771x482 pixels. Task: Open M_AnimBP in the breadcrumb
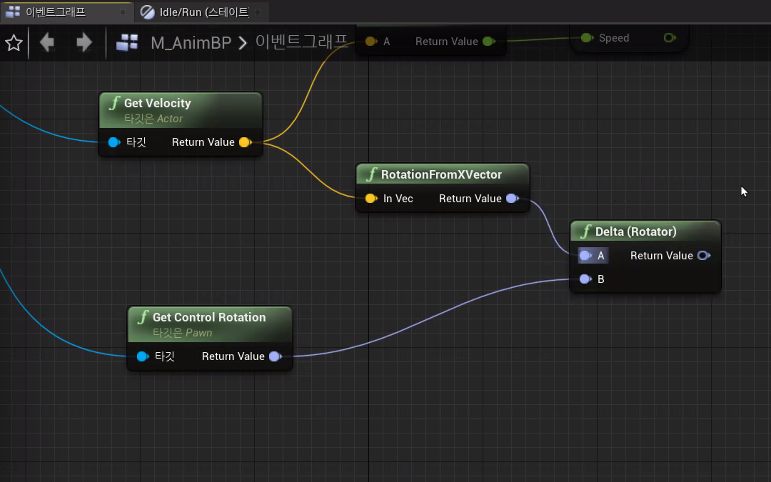(x=191, y=43)
